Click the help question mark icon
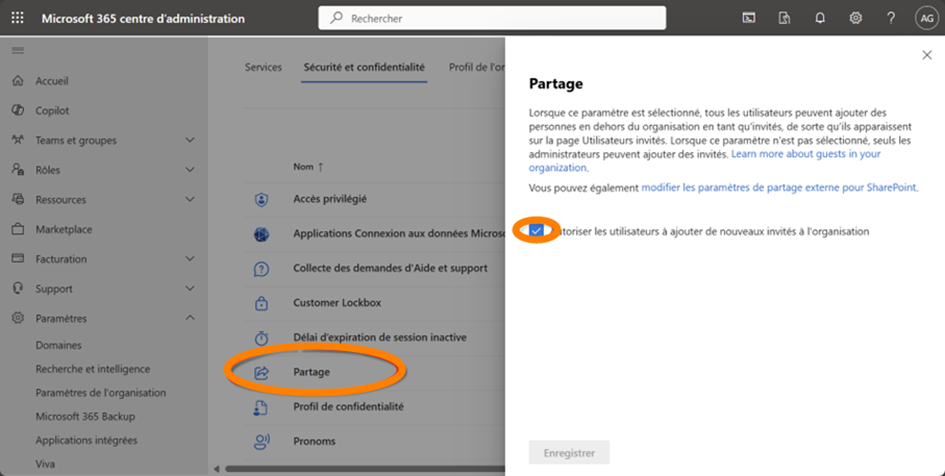 click(x=891, y=18)
